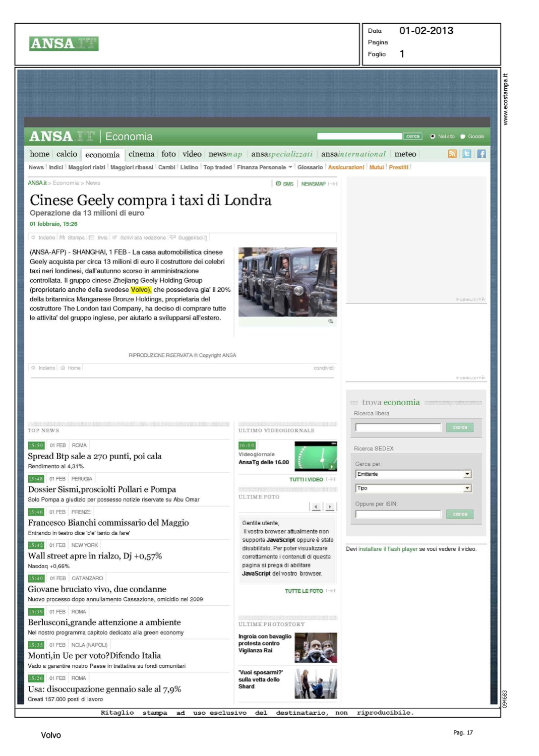Click the SMS icon above the headline

tap(279, 184)
